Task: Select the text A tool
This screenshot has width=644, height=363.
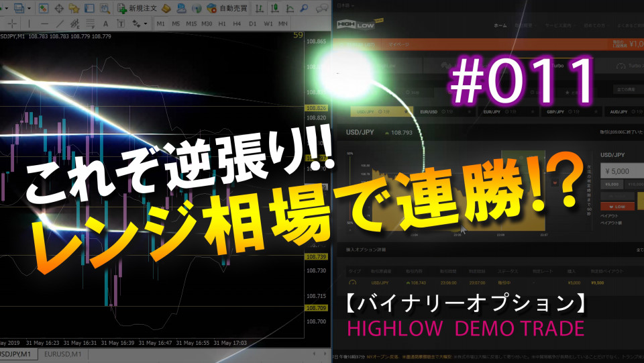Action: tap(105, 23)
